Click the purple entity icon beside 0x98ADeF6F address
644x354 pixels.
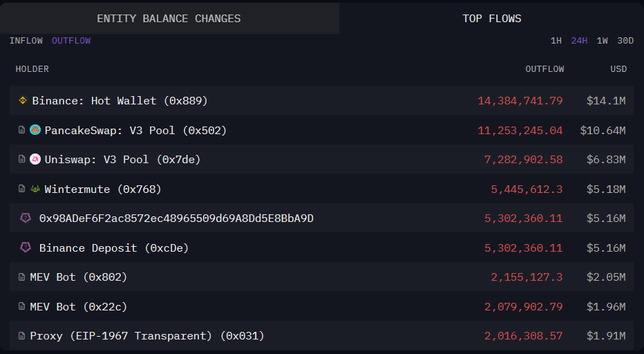pos(26,218)
